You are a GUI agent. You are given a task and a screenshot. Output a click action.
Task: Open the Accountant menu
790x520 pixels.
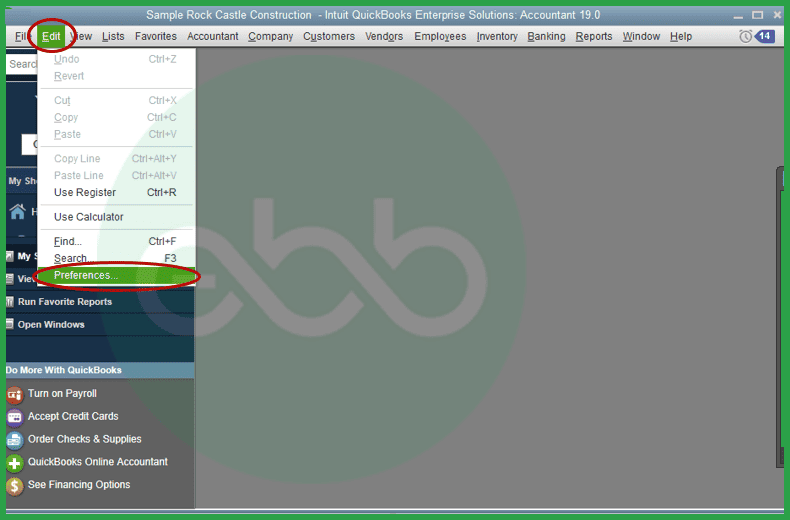click(213, 36)
